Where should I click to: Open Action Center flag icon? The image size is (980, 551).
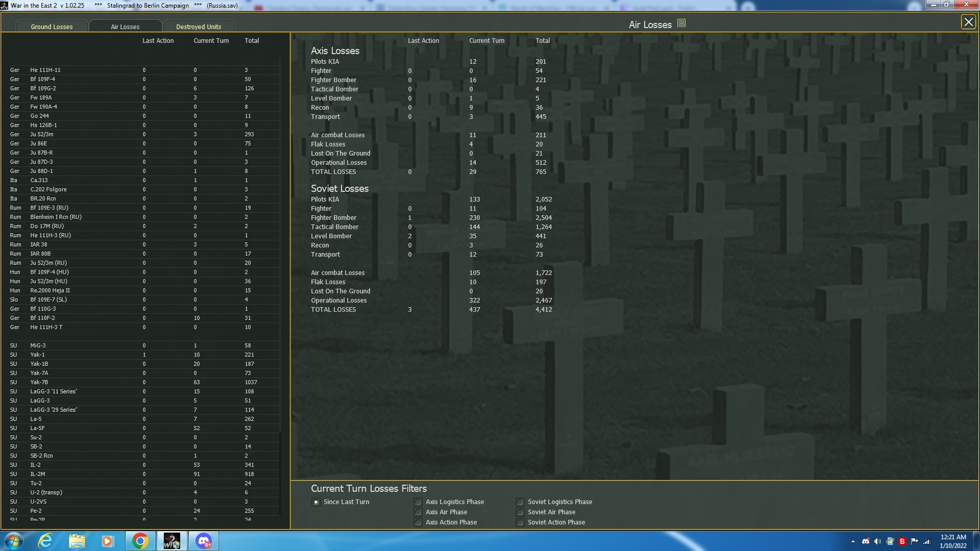tap(914, 541)
